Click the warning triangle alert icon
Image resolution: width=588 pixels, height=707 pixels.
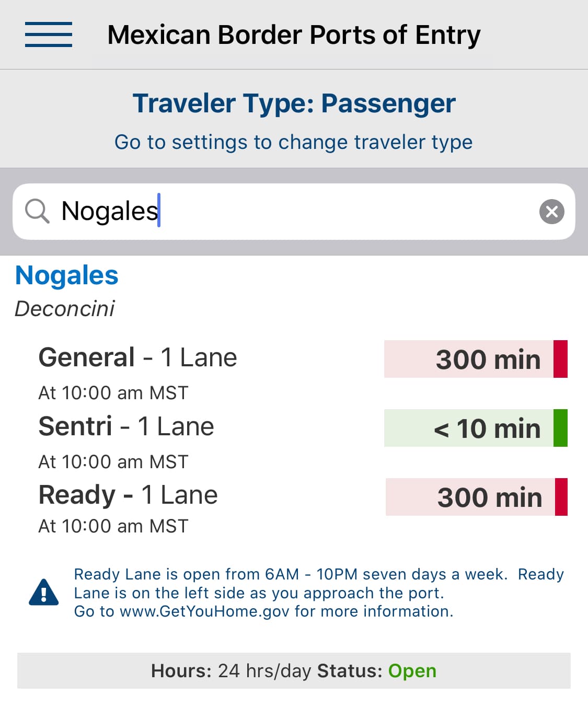[x=44, y=593]
